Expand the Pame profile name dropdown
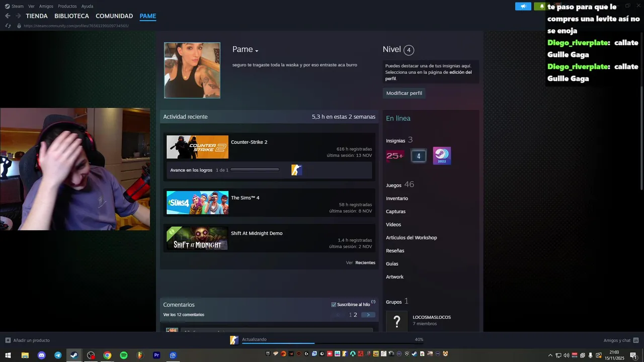 (x=257, y=51)
